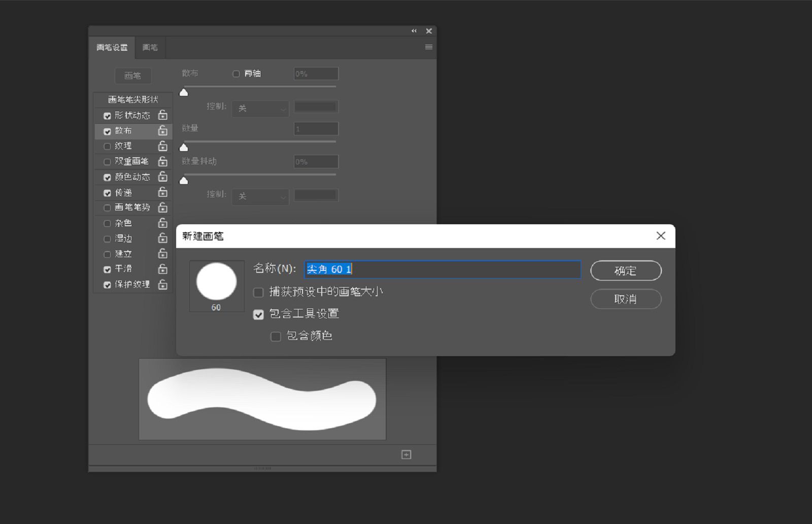Screen dimensions: 812x524
Task: Check 捕获预设中的画笔大小 option
Action: [258, 292]
